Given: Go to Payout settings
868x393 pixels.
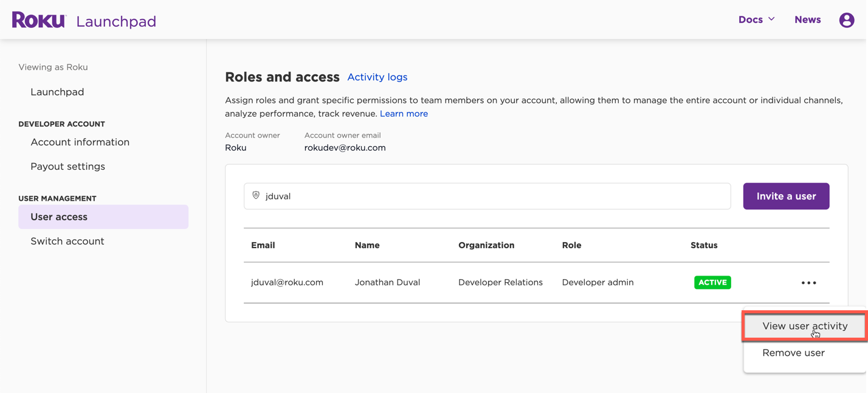Looking at the screenshot, I should pyautogui.click(x=67, y=165).
